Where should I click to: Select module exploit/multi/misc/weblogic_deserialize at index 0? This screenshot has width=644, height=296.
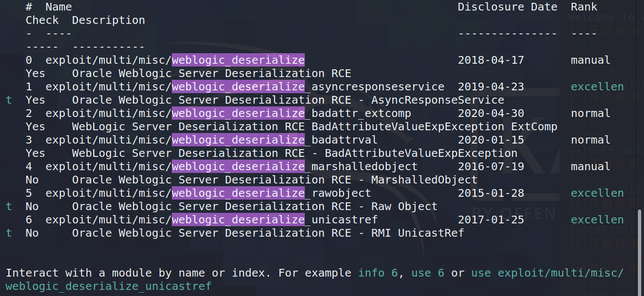tap(175, 60)
